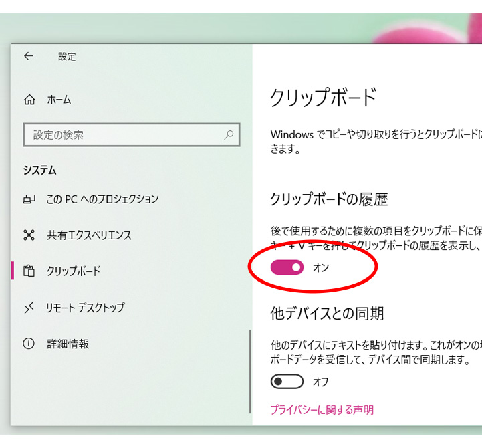Click the リモート デスクトップ remote icon
482x448 pixels.
[x=29, y=308]
